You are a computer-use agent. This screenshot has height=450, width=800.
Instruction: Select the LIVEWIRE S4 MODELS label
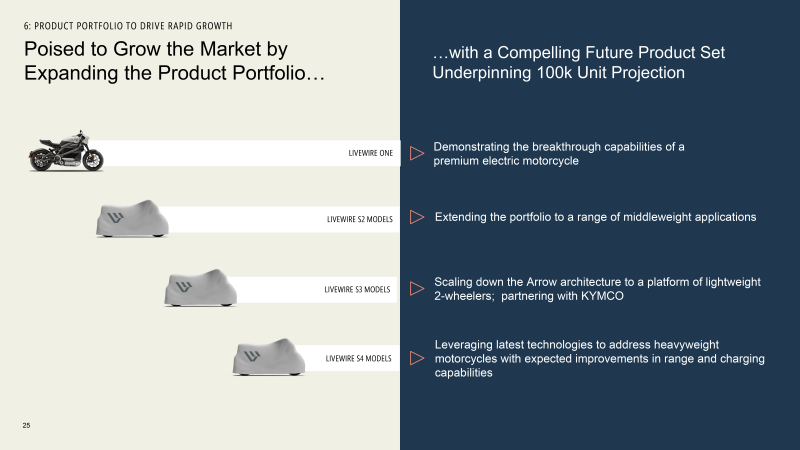(359, 358)
